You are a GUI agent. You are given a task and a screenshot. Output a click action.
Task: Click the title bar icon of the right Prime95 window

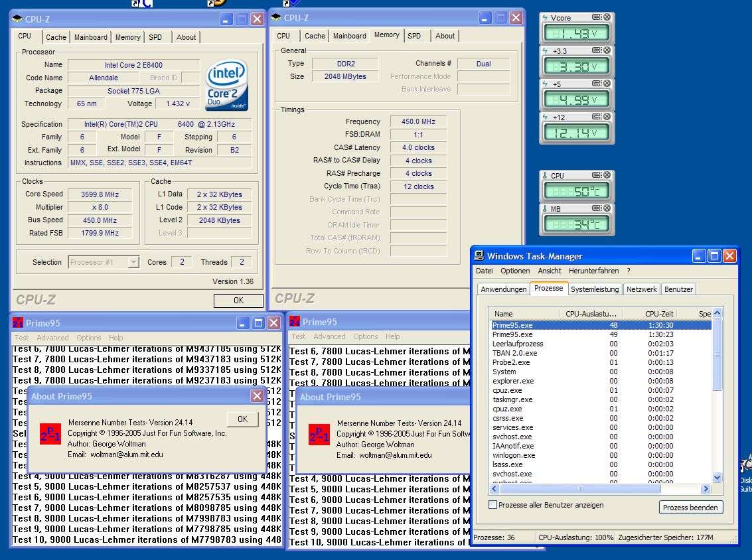pos(295,322)
